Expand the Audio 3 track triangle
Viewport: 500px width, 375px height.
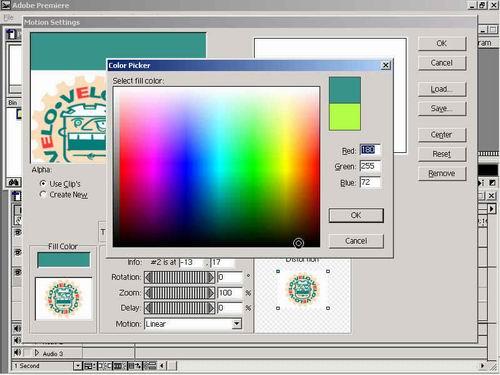click(x=37, y=353)
